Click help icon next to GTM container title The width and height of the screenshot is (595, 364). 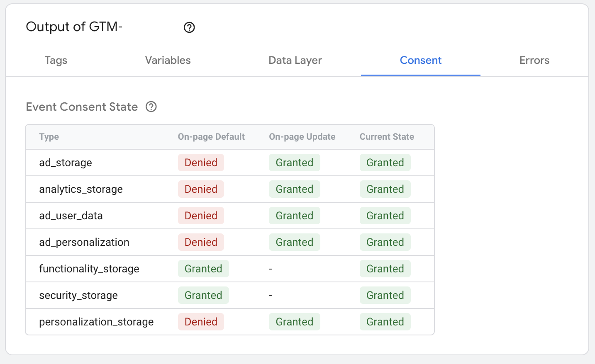(x=189, y=27)
